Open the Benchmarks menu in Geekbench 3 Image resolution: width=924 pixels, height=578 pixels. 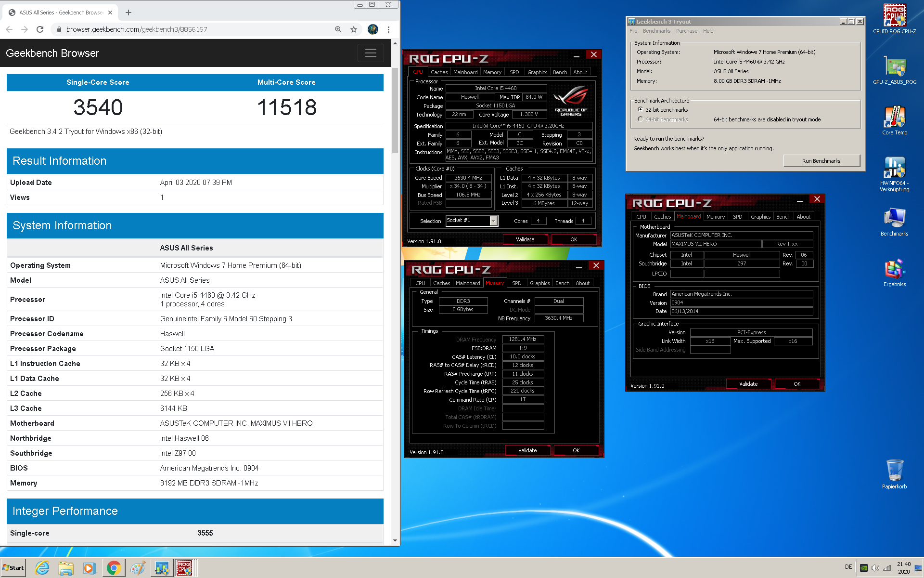[656, 31]
